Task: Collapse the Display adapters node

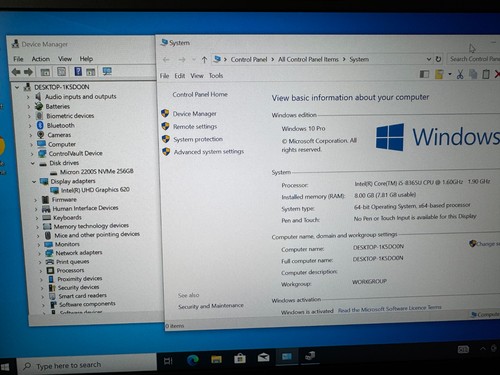Action: [x=34, y=182]
